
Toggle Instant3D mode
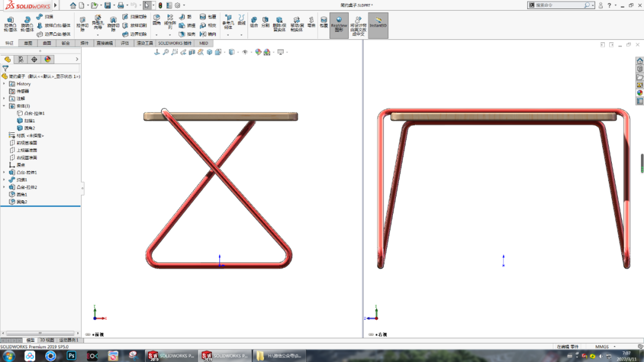378,25
